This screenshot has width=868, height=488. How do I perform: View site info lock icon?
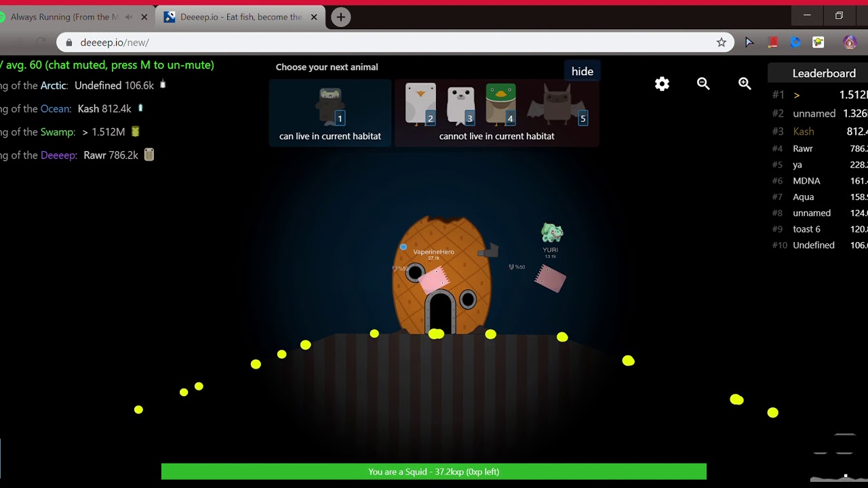point(68,42)
